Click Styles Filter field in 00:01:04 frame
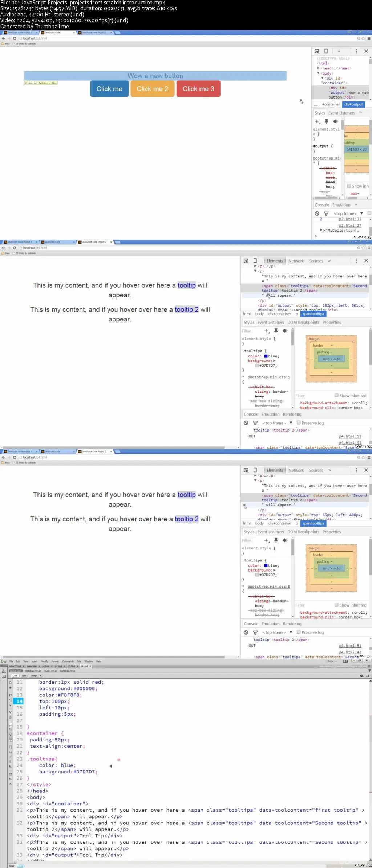The width and height of the screenshot is (372, 868). 252,331
